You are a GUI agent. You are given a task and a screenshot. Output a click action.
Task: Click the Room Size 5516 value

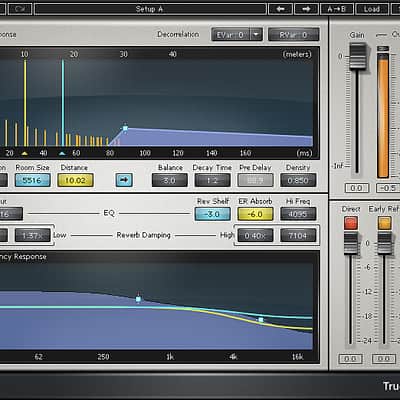pos(33,180)
